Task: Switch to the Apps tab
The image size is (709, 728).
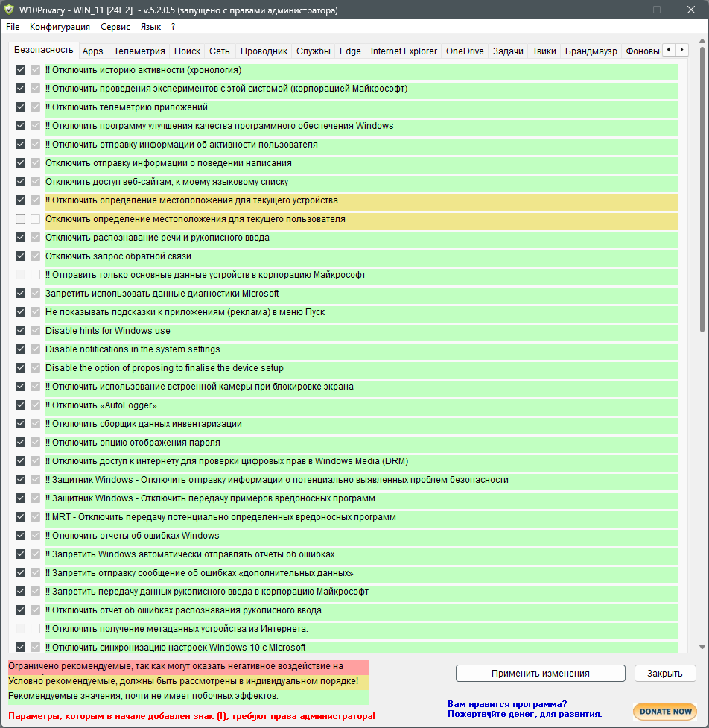Action: pyautogui.click(x=93, y=51)
